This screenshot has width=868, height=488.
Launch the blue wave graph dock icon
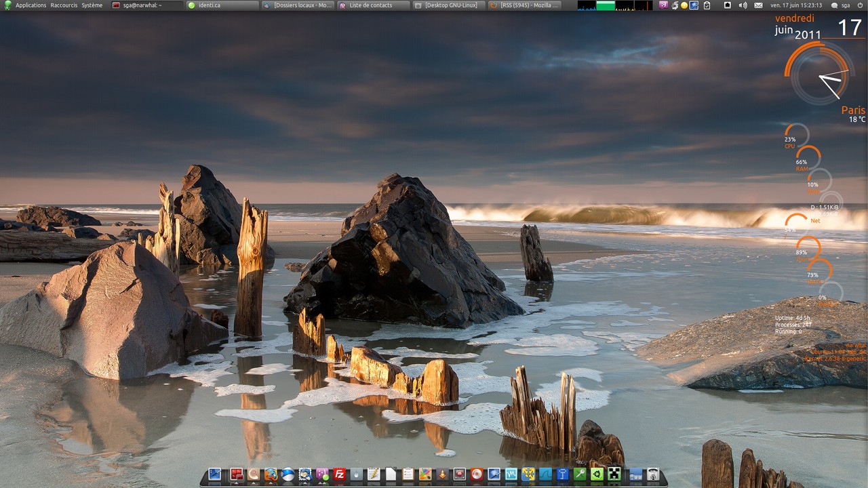(545, 474)
